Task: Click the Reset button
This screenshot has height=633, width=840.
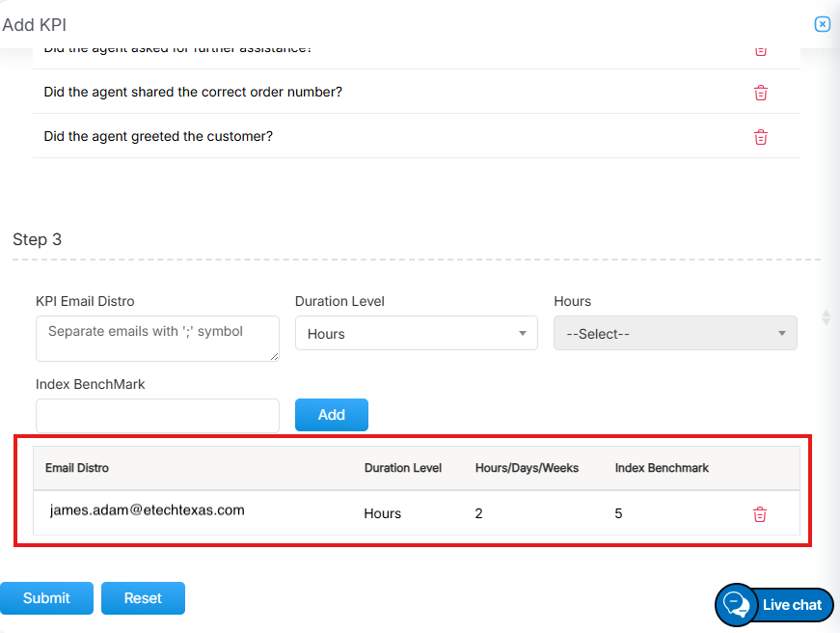Action: pyautogui.click(x=143, y=598)
